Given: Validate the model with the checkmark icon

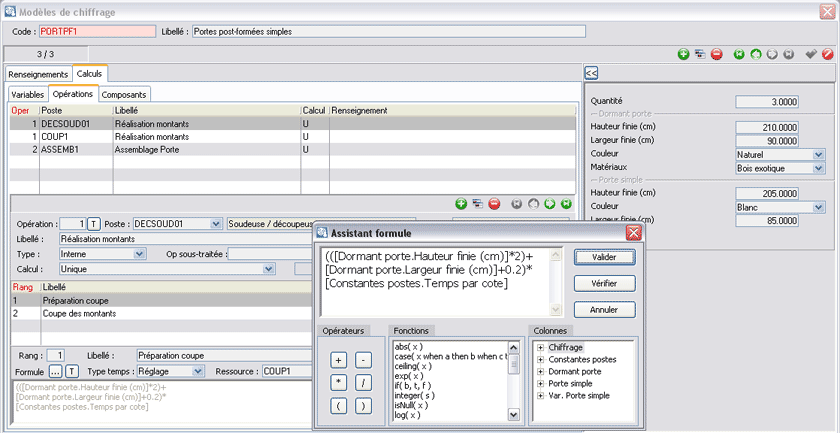Looking at the screenshot, I should click(812, 54).
